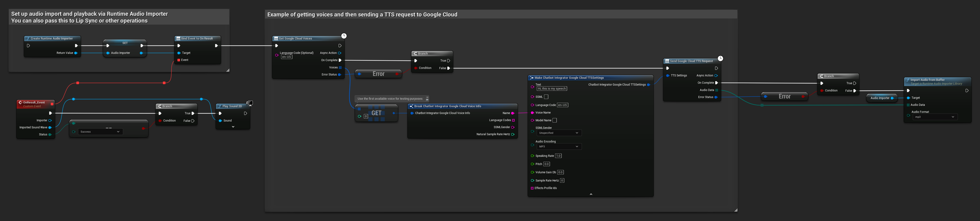The width and height of the screenshot is (980, 221).
Task: Click the index 0 field on the GET node
Action: click(x=366, y=116)
